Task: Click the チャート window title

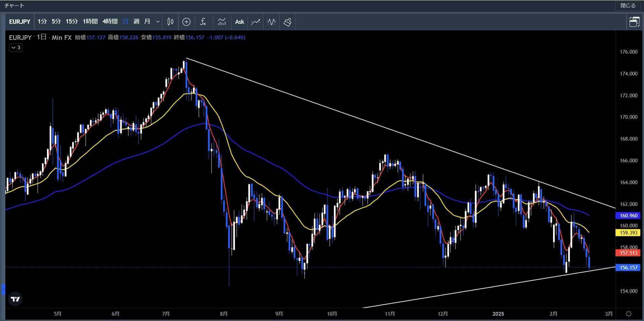Action: [14, 6]
